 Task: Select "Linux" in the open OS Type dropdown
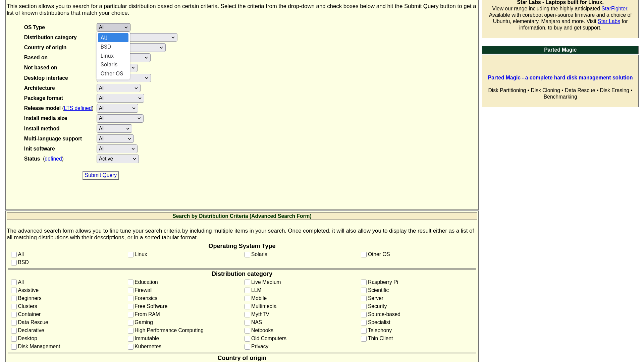click(x=107, y=56)
